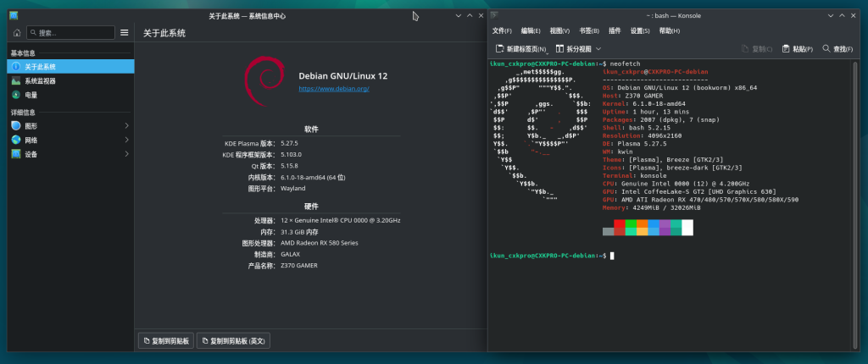
Task: Click 新建标签页(N) in Konsole toolbar
Action: tap(521, 49)
